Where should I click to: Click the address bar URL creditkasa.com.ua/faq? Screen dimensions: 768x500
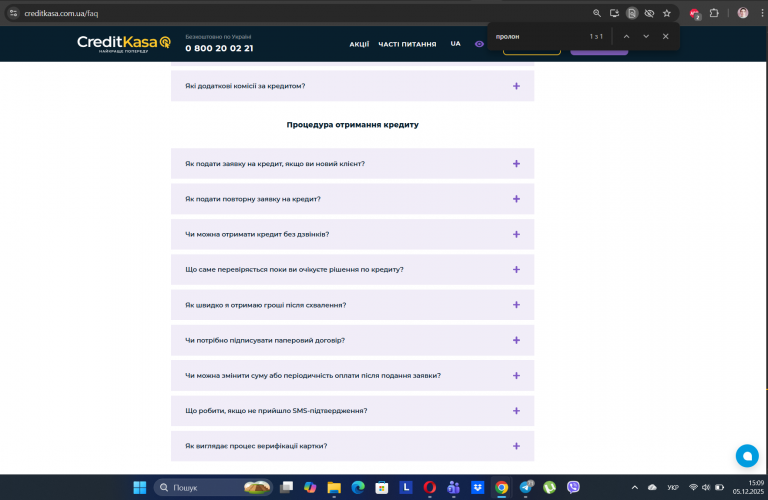click(61, 13)
